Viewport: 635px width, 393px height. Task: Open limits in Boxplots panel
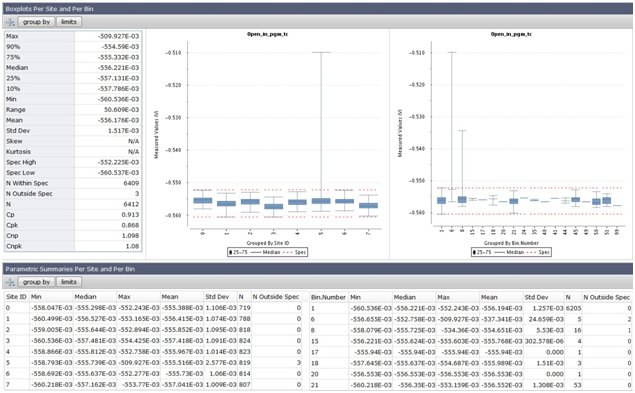69,22
